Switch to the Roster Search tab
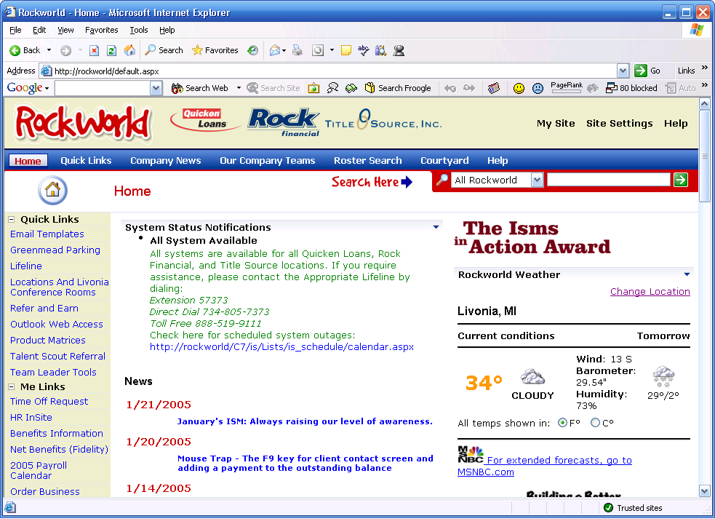This screenshot has width=715, height=519. (x=368, y=161)
